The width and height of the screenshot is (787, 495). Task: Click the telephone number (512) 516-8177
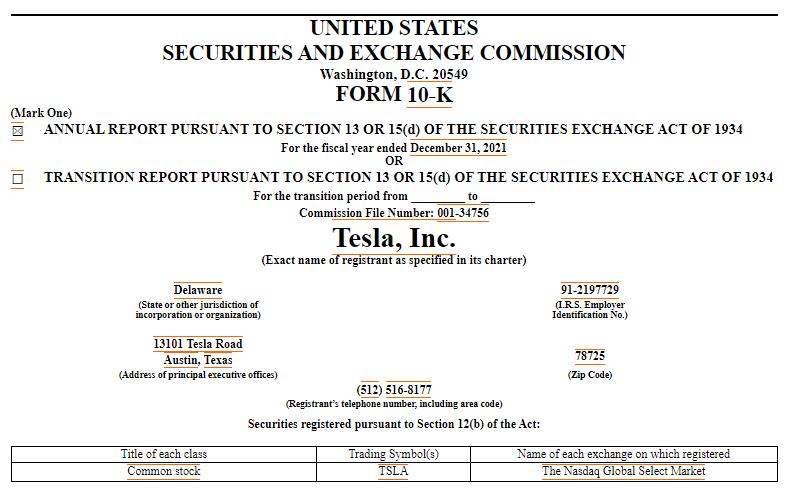pyautogui.click(x=394, y=389)
